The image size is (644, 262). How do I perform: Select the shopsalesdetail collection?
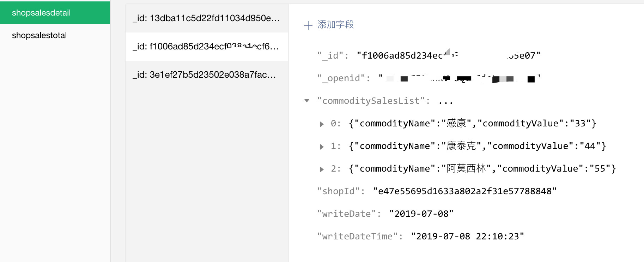(x=41, y=13)
